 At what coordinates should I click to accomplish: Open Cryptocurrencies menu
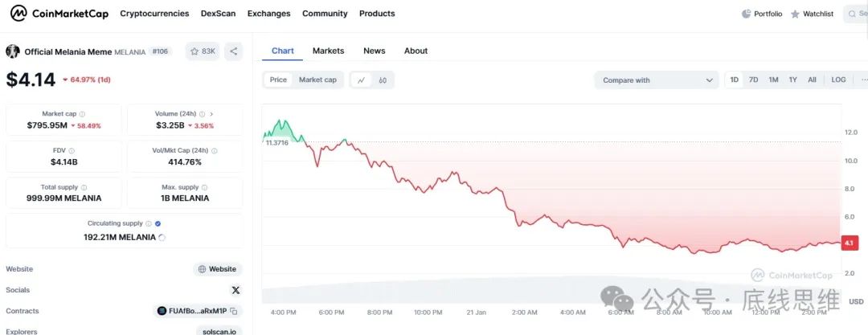point(154,14)
